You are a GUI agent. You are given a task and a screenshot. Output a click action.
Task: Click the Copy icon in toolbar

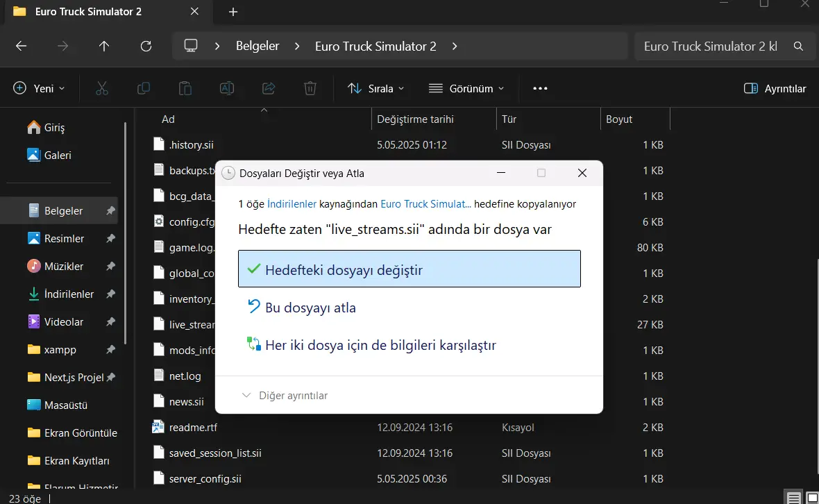(x=144, y=88)
